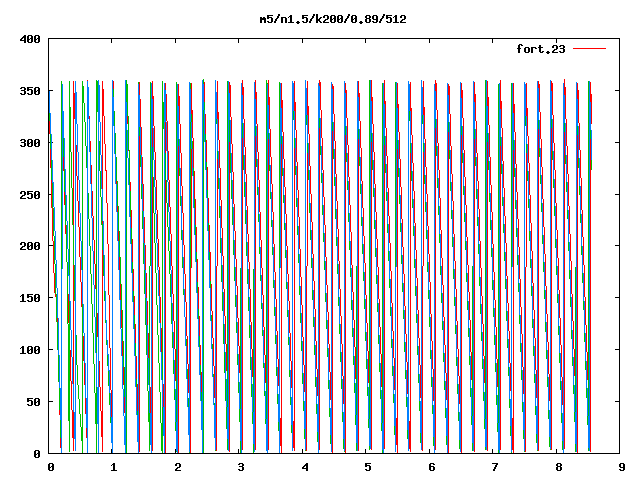Click the x-axis label 7
The image size is (640, 480).
click(x=495, y=467)
